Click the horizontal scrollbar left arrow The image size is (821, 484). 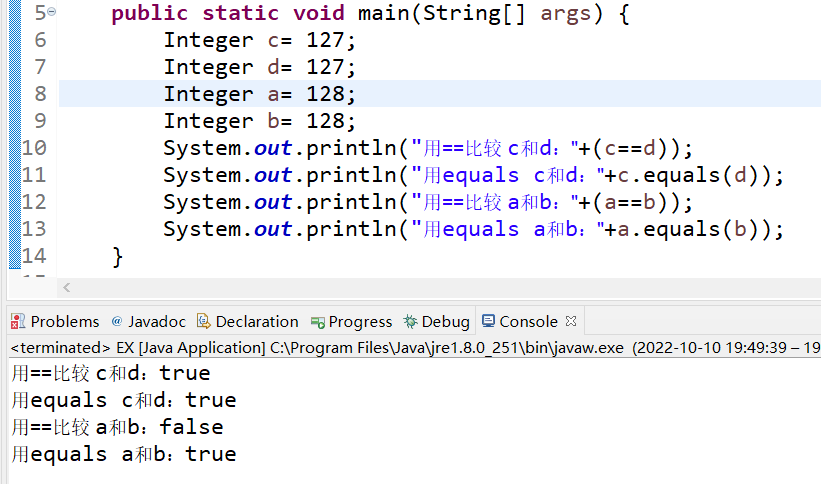pyautogui.click(x=66, y=287)
